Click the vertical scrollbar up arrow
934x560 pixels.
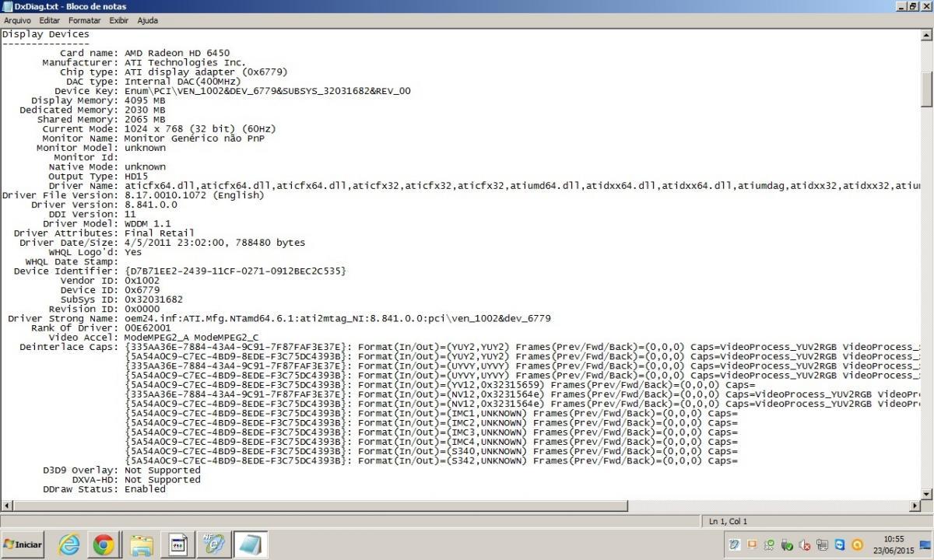(x=927, y=35)
